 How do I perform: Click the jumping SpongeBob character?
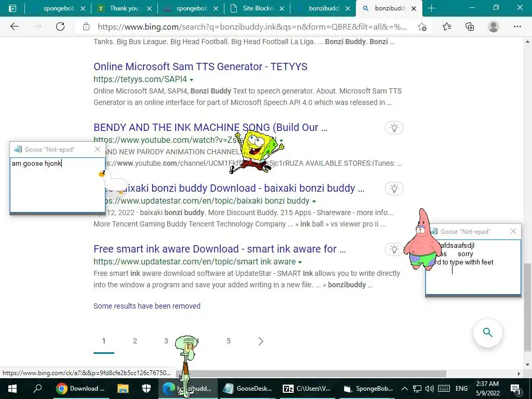tap(257, 152)
